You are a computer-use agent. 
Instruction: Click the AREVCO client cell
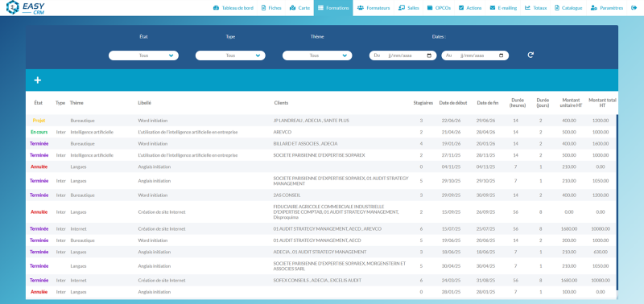(283, 132)
